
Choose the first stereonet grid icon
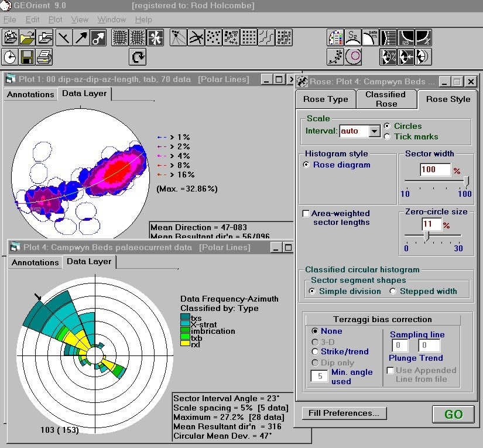tap(119, 37)
